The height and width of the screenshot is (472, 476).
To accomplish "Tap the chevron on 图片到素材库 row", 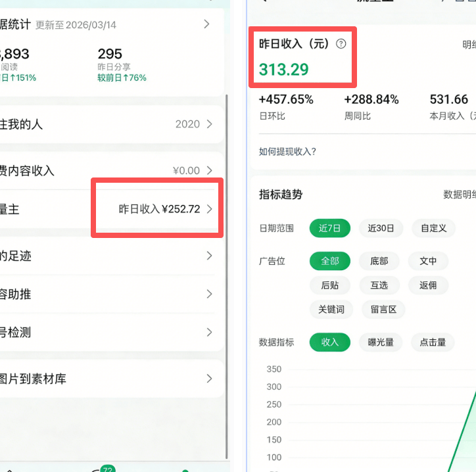I will pos(209,379).
